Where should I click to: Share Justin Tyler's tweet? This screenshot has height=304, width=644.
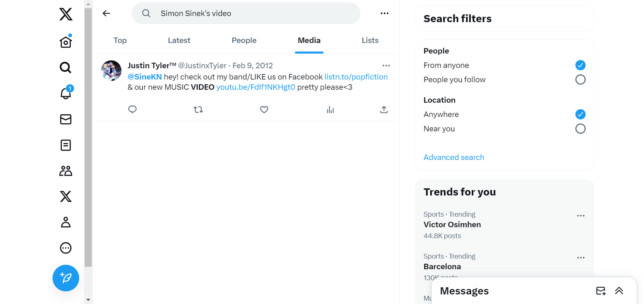[384, 109]
